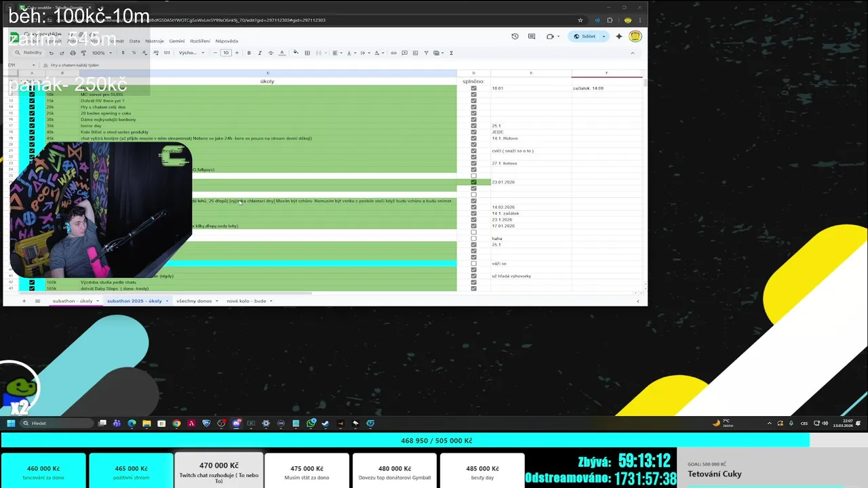Open the vertical align dropdown

(350, 53)
